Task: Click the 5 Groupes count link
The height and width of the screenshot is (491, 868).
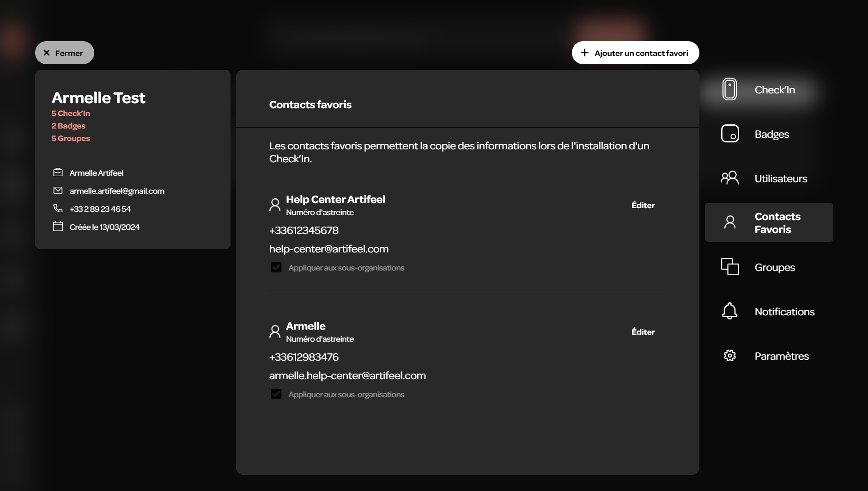Action: tap(71, 138)
